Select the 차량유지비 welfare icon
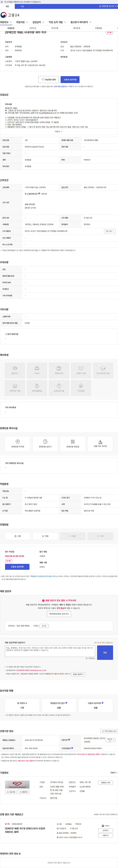Viewport: 118px width, 868px height. click(59, 370)
